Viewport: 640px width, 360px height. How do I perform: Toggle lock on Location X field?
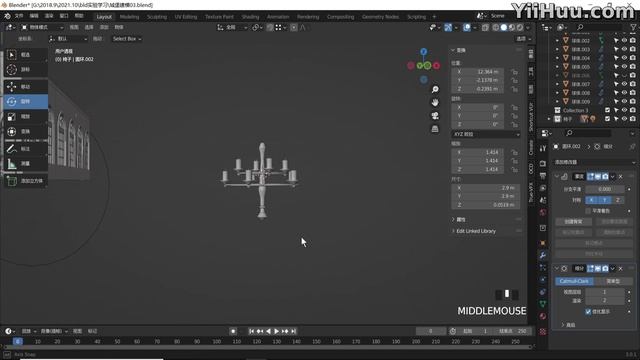pos(515,72)
